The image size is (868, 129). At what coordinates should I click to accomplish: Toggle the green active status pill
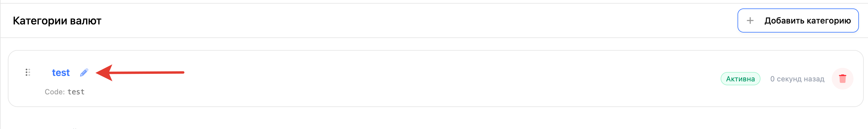tap(740, 79)
